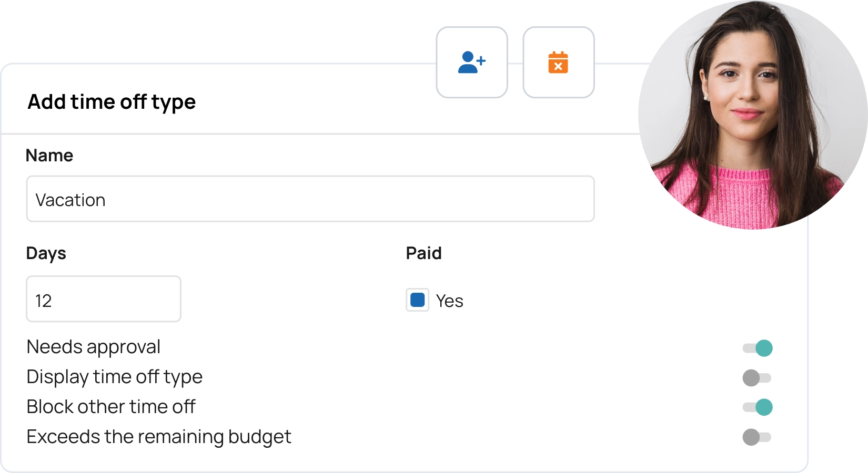Turn off the Block other time off switch
This screenshot has height=473, width=868.
(x=758, y=407)
